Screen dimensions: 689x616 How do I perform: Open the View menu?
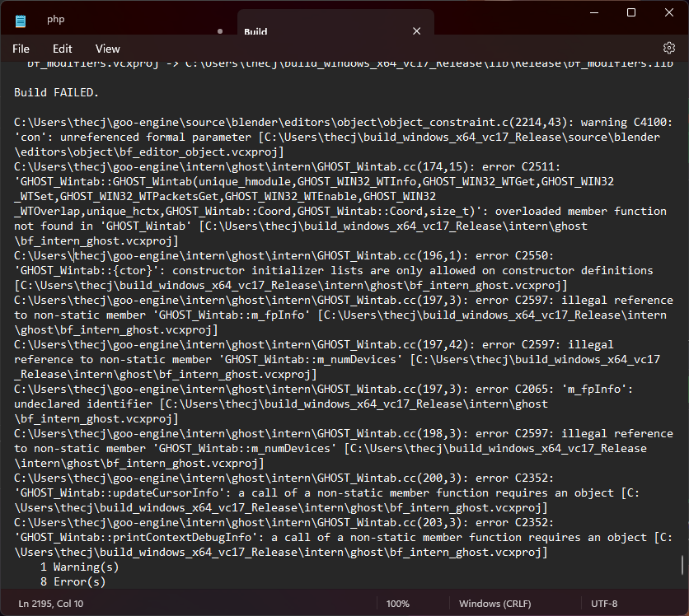point(107,49)
